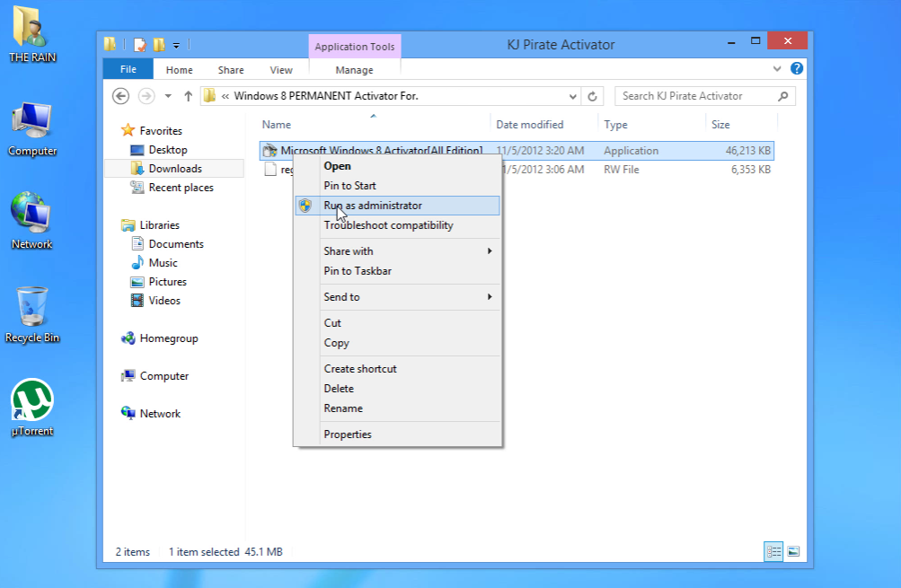Image resolution: width=901 pixels, height=588 pixels.
Task: Choose Open from the context menu
Action: 398,166
